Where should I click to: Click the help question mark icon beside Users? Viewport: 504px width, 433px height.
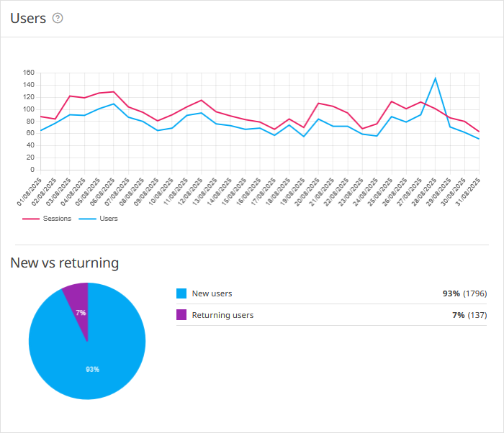58,18
